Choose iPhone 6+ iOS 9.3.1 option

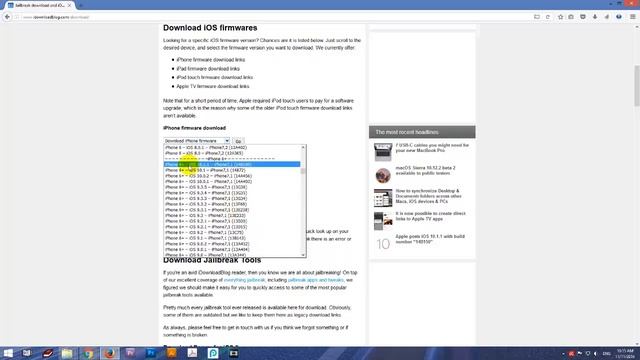232,210
